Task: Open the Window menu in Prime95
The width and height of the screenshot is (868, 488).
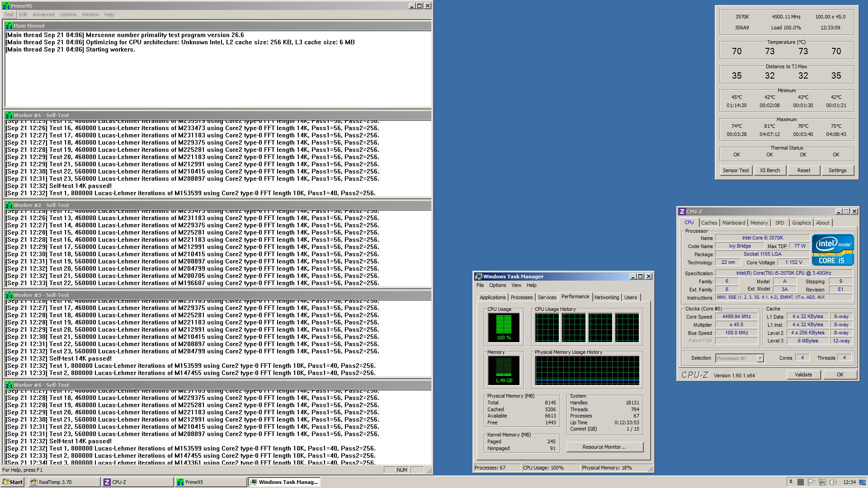Action: 90,14
